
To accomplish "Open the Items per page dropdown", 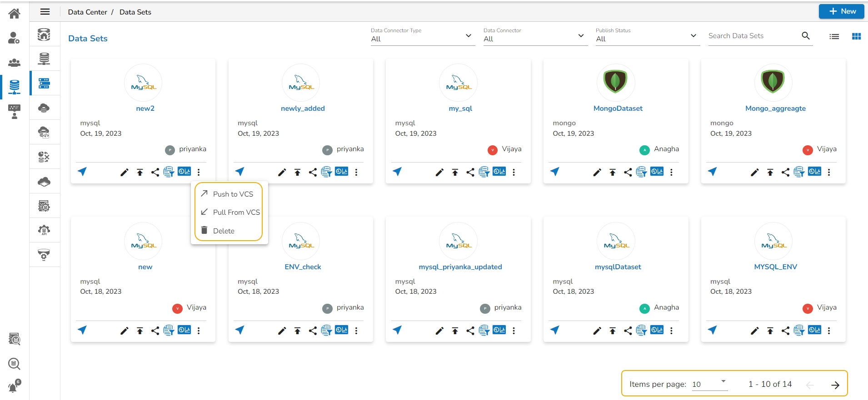I will pos(710,384).
